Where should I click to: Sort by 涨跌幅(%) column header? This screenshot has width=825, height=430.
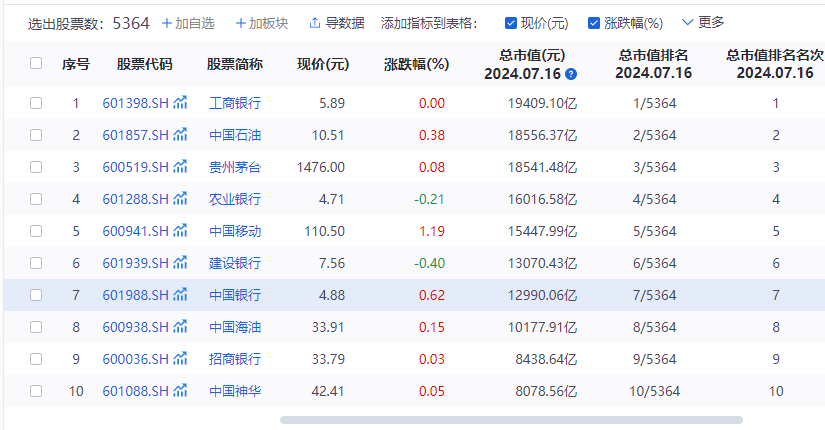[416, 64]
